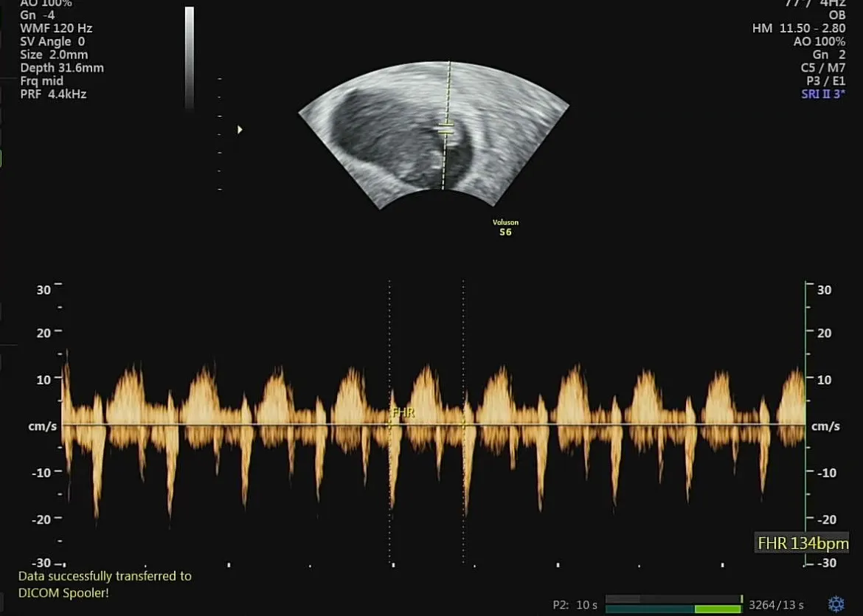Click the P3 / E1 setting
Screen dimensions: 863x616
point(826,81)
